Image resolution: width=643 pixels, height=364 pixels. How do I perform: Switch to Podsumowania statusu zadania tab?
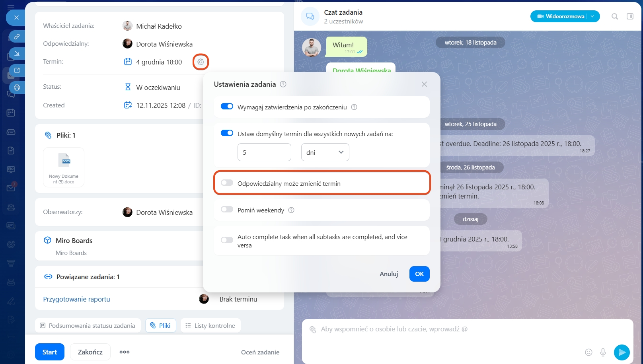pos(88,325)
